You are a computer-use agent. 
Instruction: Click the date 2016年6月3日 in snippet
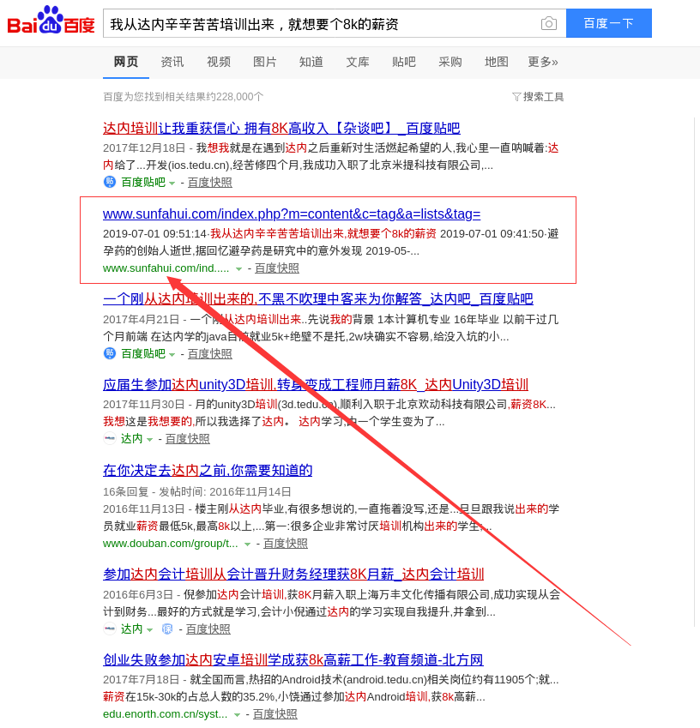tap(138, 595)
